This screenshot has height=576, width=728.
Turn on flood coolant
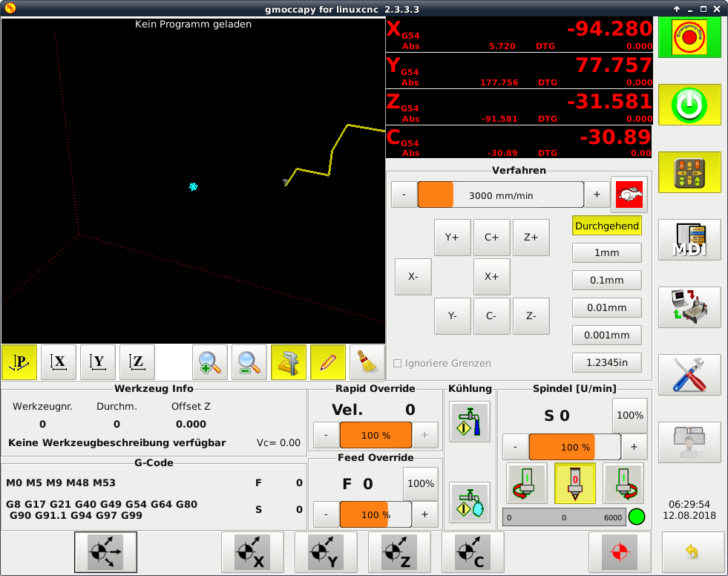click(x=470, y=422)
